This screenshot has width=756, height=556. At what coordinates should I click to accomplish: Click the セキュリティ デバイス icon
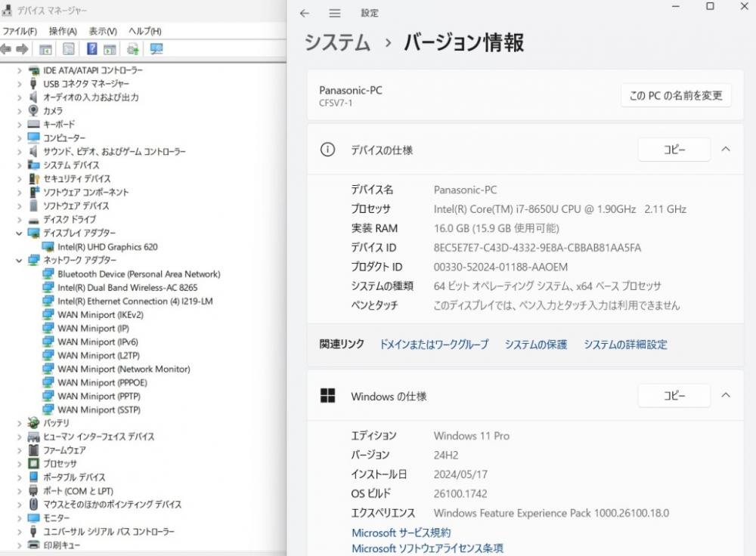(x=34, y=179)
